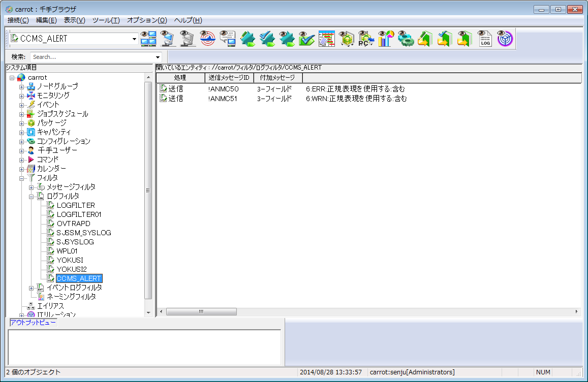Click the eye with gray computer icon

coord(188,39)
